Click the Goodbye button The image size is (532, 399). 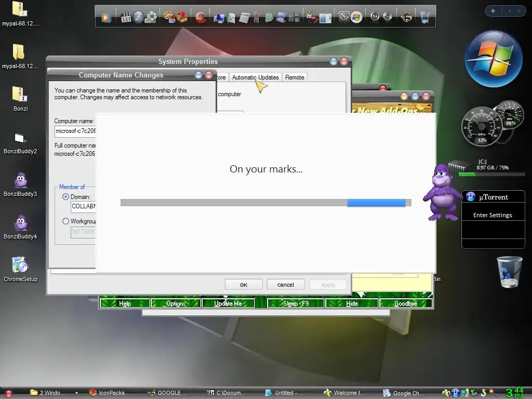405,303
